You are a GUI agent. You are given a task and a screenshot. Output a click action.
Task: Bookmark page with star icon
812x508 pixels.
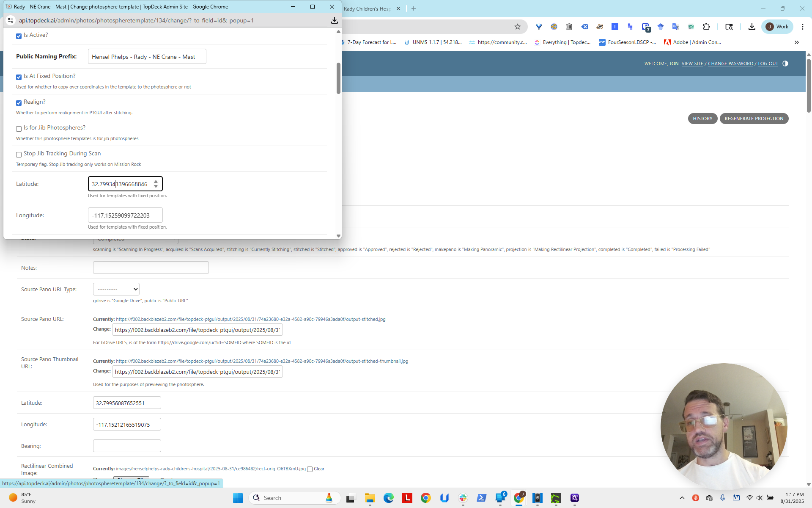click(518, 27)
